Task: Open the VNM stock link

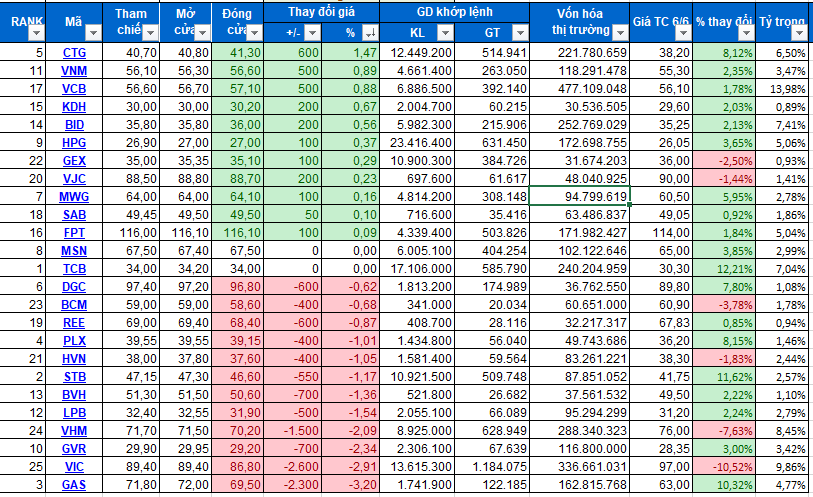Action: [x=74, y=71]
